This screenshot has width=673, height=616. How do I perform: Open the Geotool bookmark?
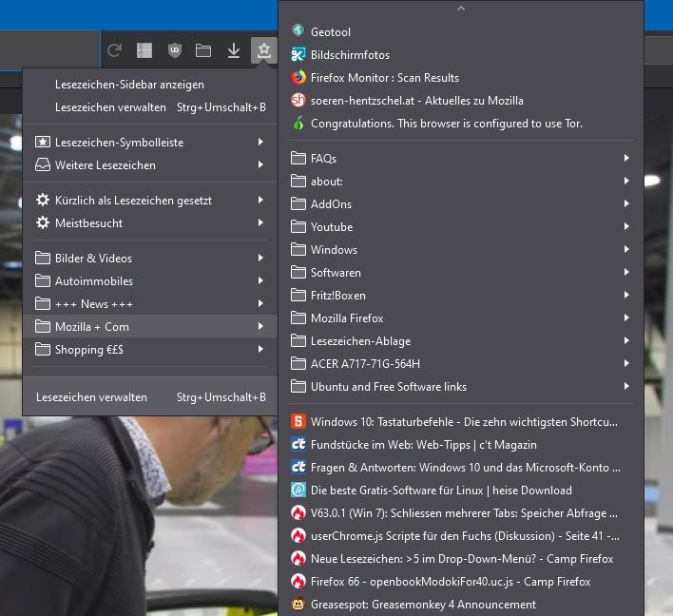[x=461, y=31]
